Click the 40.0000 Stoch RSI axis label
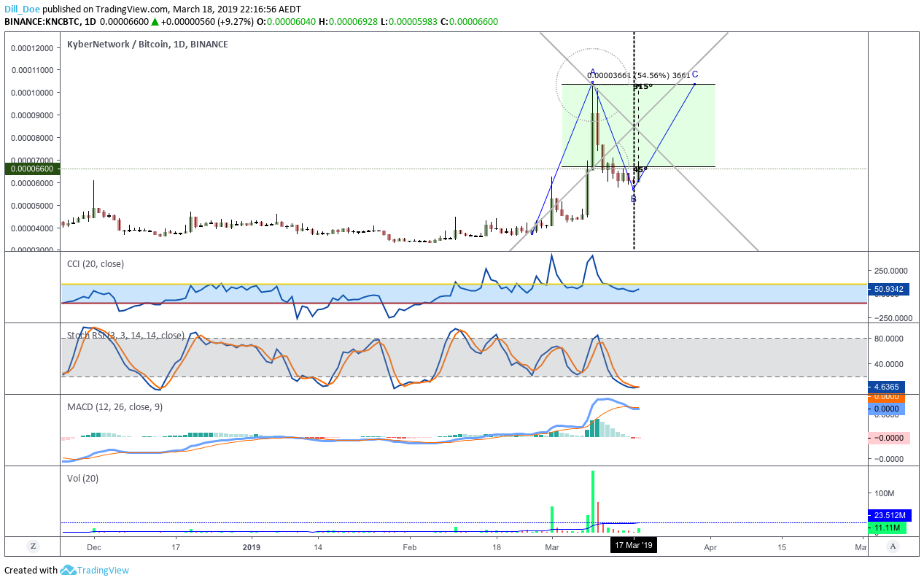 [890, 363]
